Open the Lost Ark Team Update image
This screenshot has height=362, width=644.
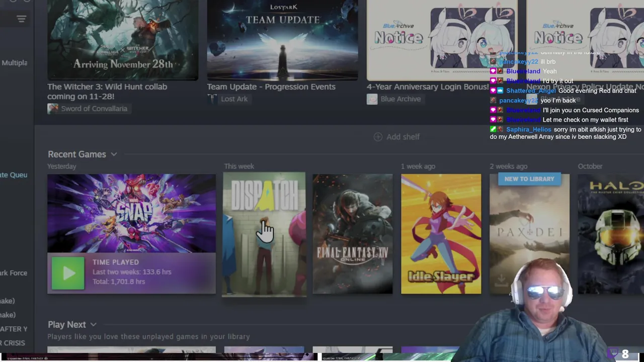[282, 40]
